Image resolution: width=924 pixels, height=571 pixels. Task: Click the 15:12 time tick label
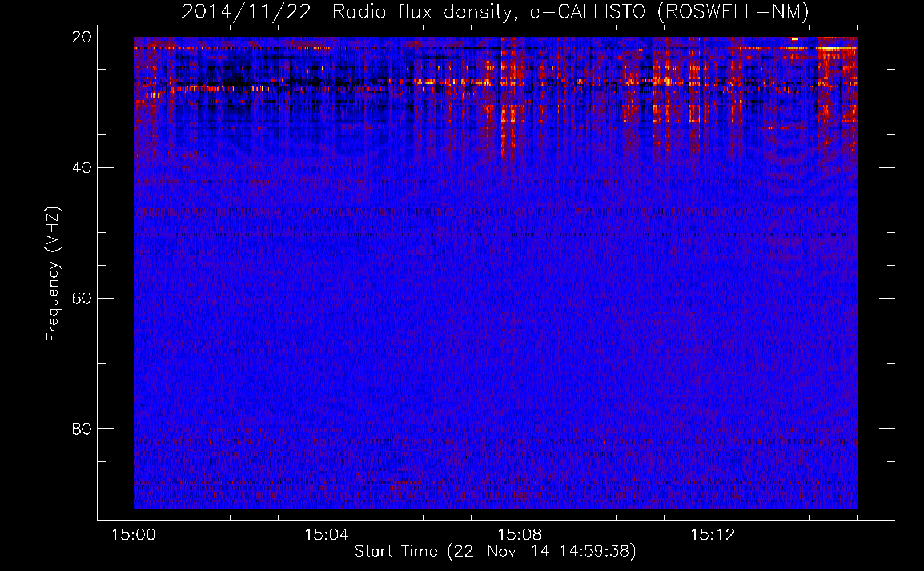[712, 535]
